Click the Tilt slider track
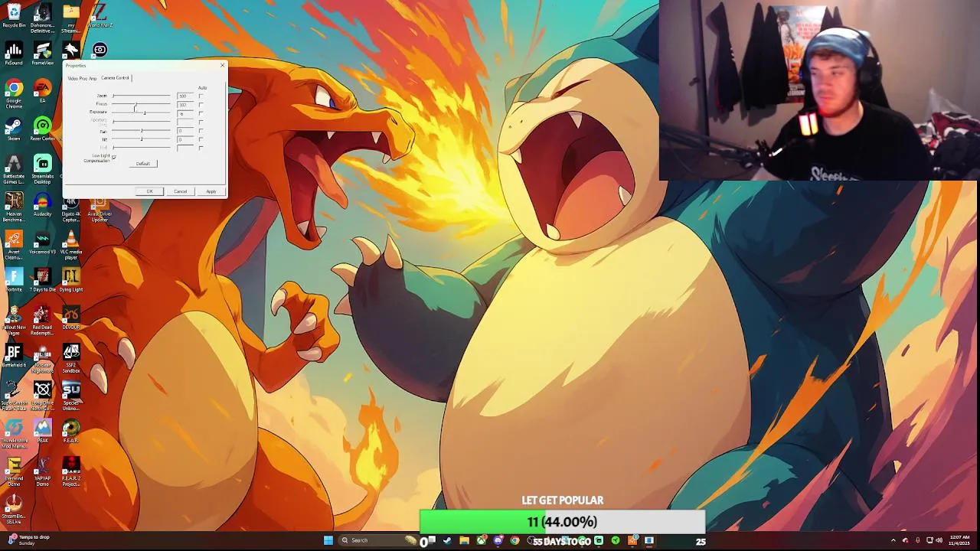Viewport: 980px width, 551px height. click(141, 139)
